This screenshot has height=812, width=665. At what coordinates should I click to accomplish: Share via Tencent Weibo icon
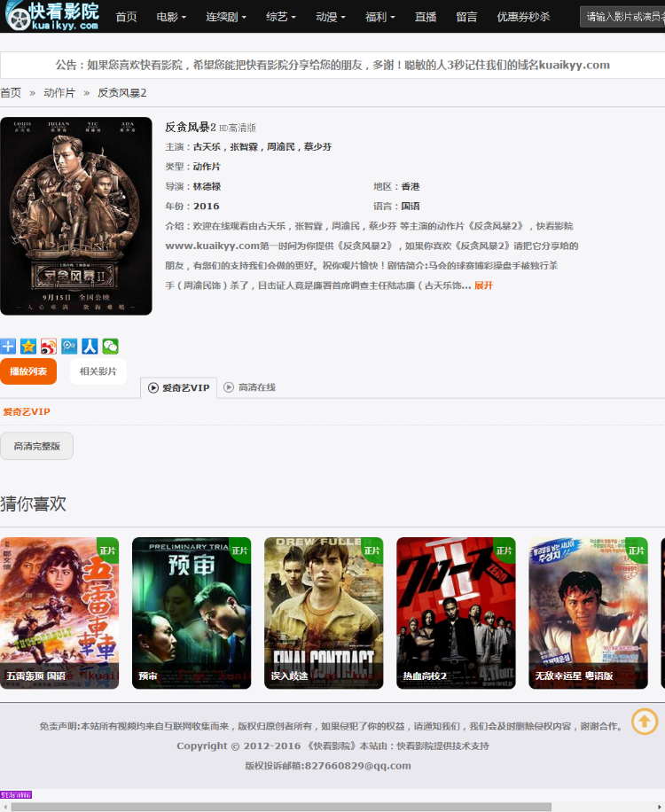[x=69, y=346]
